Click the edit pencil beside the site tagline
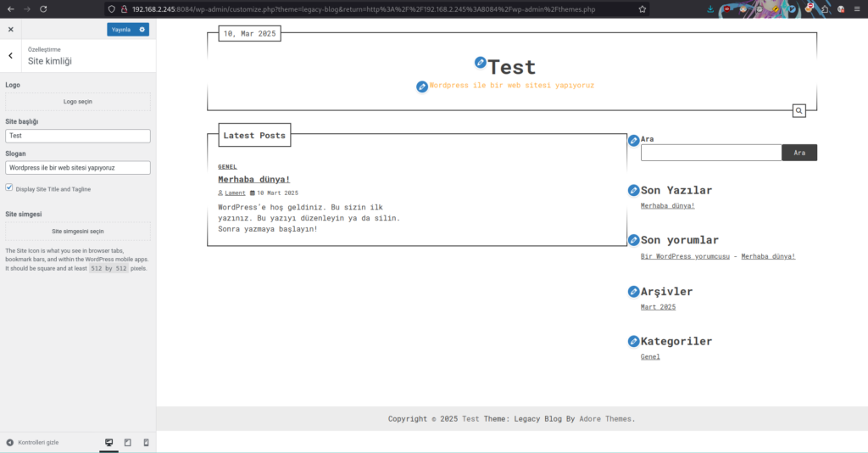 (422, 87)
